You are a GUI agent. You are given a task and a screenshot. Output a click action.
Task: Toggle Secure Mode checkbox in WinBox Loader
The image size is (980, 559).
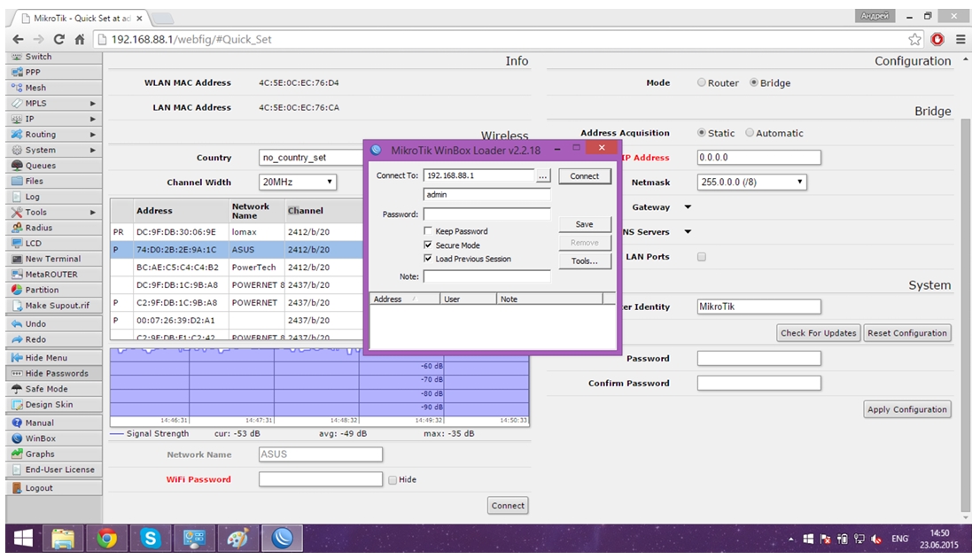pos(428,245)
